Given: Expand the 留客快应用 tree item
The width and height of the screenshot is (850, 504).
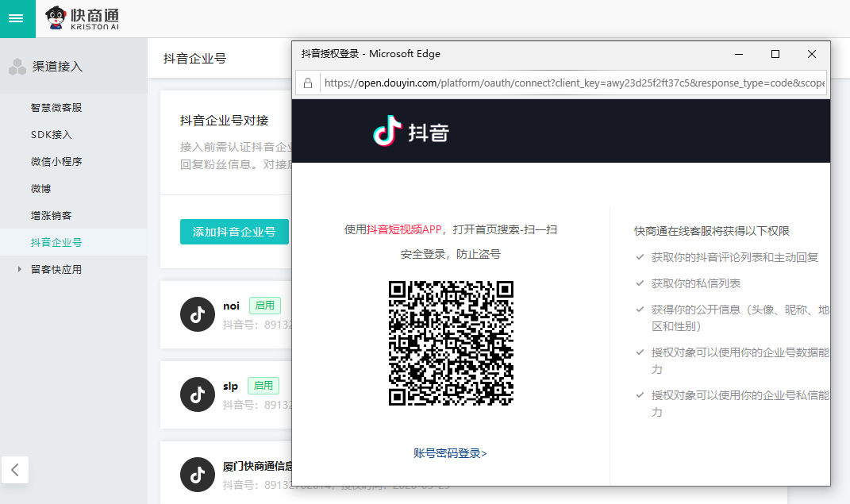Looking at the screenshot, I should (20, 270).
